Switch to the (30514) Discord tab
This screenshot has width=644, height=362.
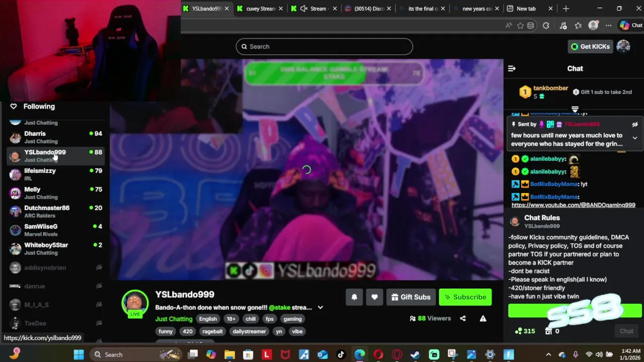368,9
